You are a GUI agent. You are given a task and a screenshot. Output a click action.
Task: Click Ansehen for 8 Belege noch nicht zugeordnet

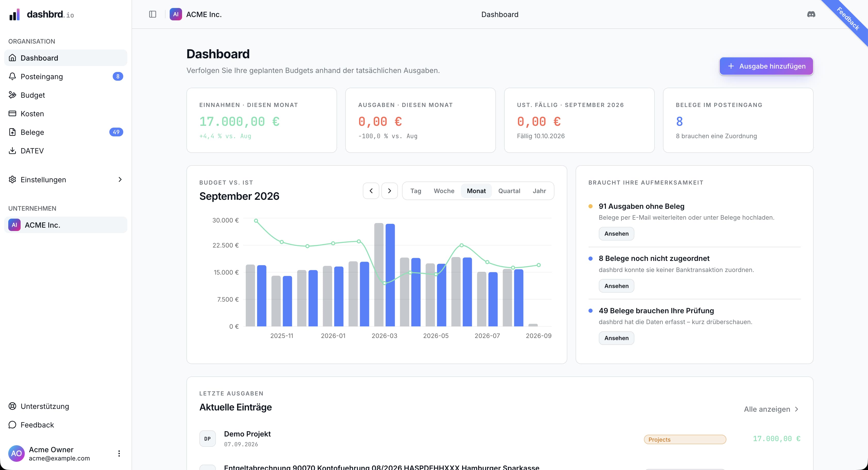tap(616, 286)
